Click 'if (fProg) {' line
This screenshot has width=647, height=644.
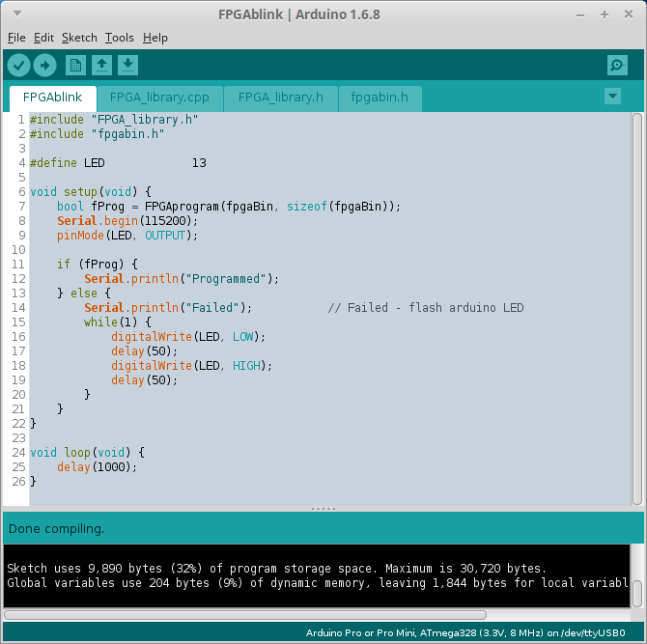click(x=98, y=264)
